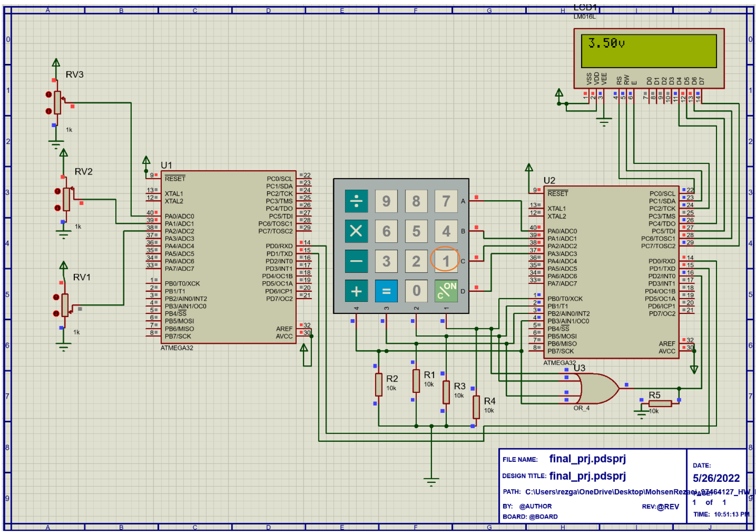Select the division key on the keypad
Image resolution: width=756 pixels, height=532 pixels.
click(356, 201)
